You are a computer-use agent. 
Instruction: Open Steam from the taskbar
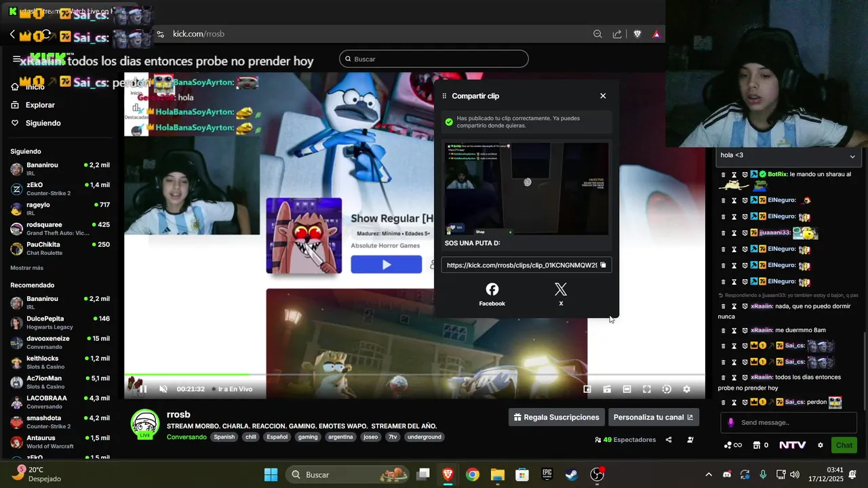pos(572,474)
